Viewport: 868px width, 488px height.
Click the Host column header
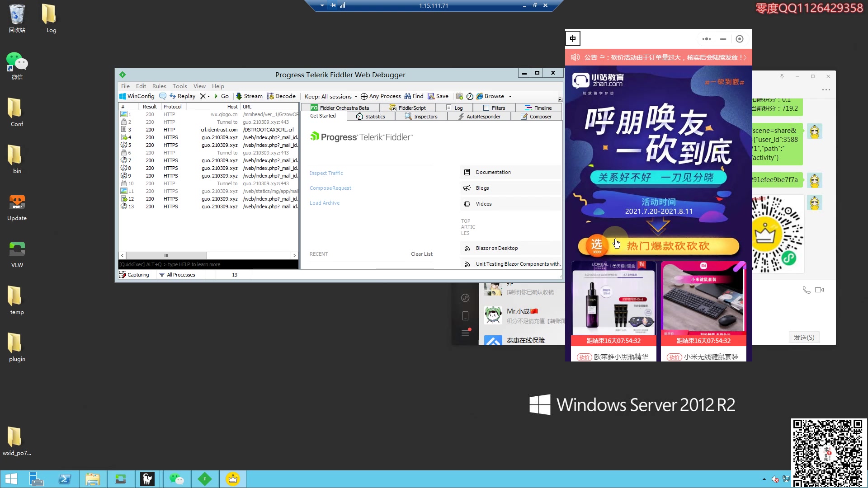coord(213,107)
